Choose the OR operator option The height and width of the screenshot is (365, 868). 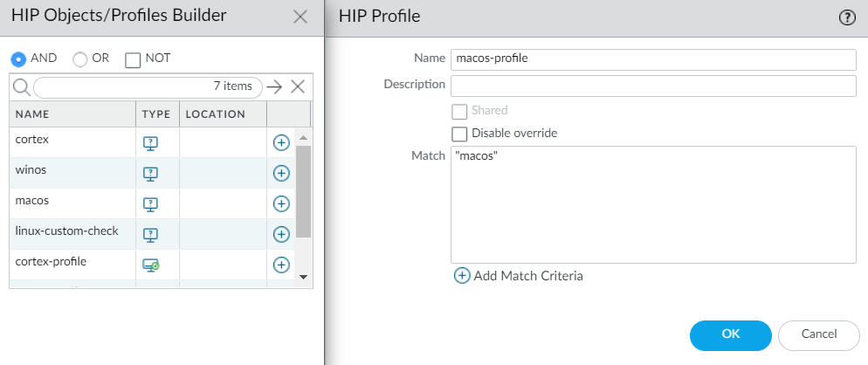point(80,59)
